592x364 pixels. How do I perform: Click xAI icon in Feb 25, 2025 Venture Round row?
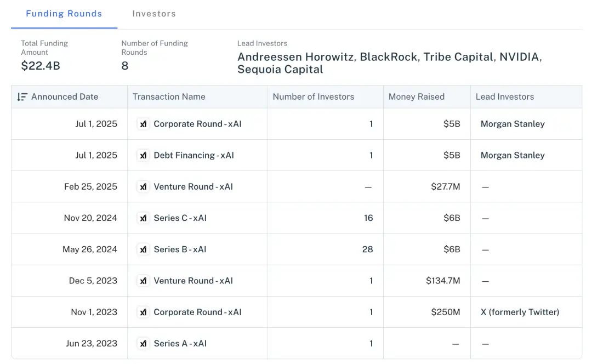143,187
